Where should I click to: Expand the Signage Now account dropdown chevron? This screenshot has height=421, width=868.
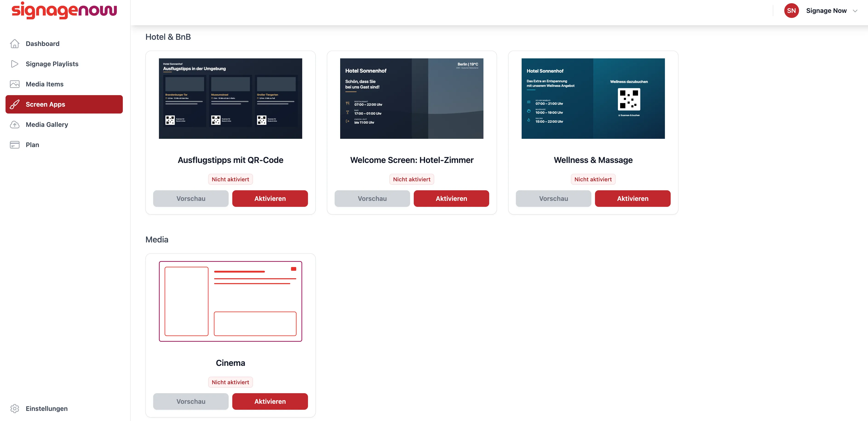[855, 11]
